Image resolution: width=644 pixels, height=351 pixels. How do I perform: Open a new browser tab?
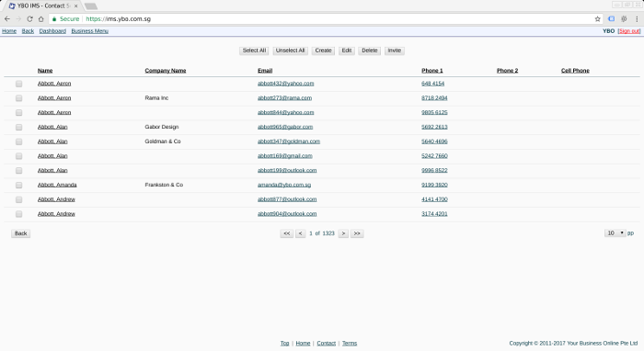pos(91,6)
